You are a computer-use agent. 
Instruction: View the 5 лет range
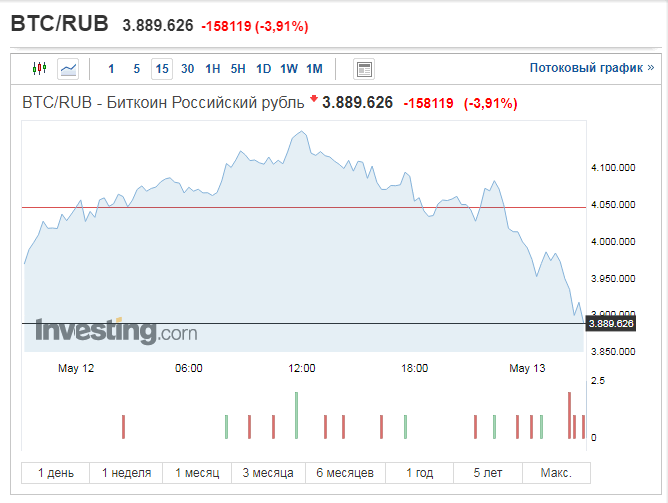coord(488,473)
